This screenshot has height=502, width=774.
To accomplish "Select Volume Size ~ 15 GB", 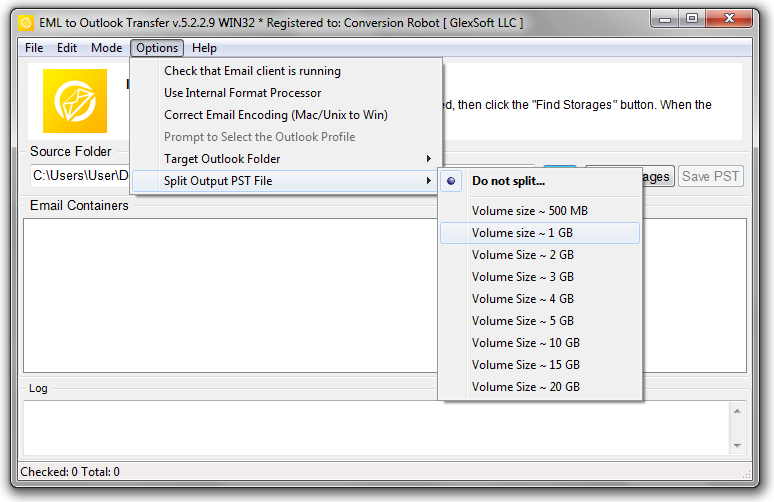I will point(540,365).
